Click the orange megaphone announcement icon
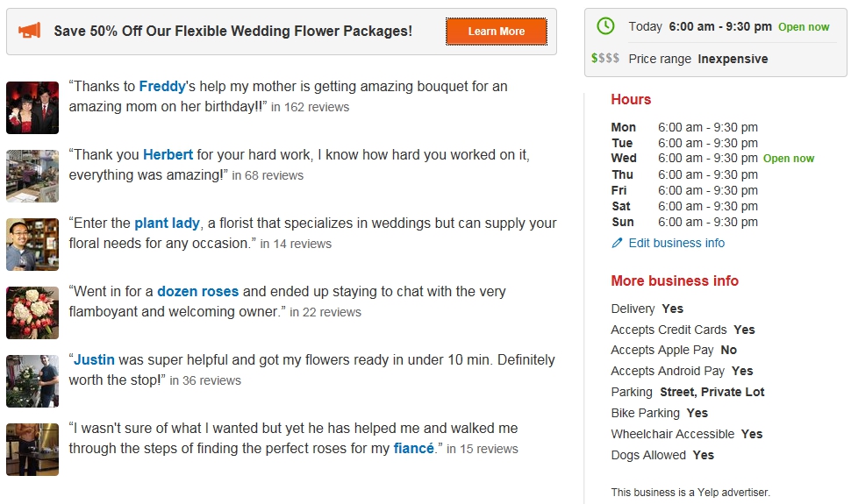The image size is (851, 504). pyautogui.click(x=29, y=31)
